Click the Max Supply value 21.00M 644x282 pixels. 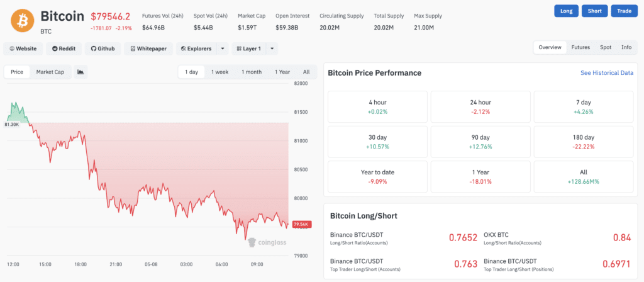pyautogui.click(x=424, y=28)
